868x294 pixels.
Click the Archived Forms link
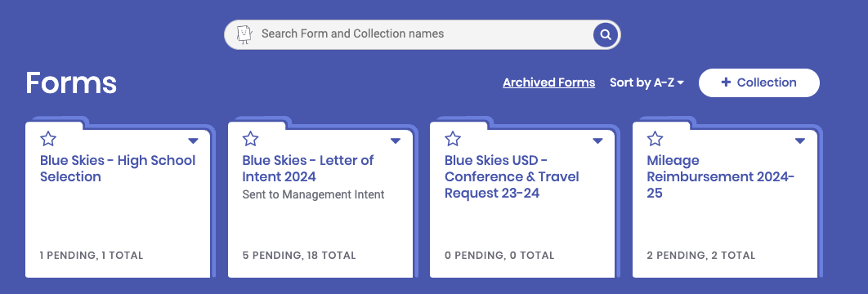coord(548,83)
